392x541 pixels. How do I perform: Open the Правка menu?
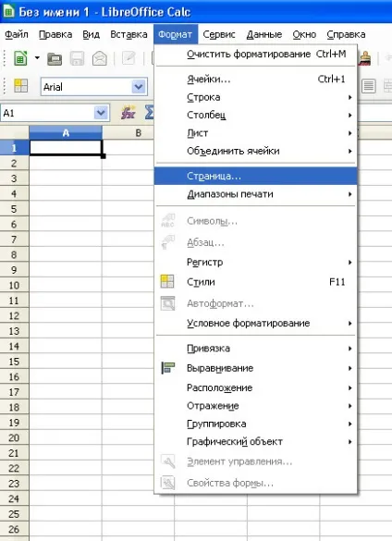tap(55, 34)
